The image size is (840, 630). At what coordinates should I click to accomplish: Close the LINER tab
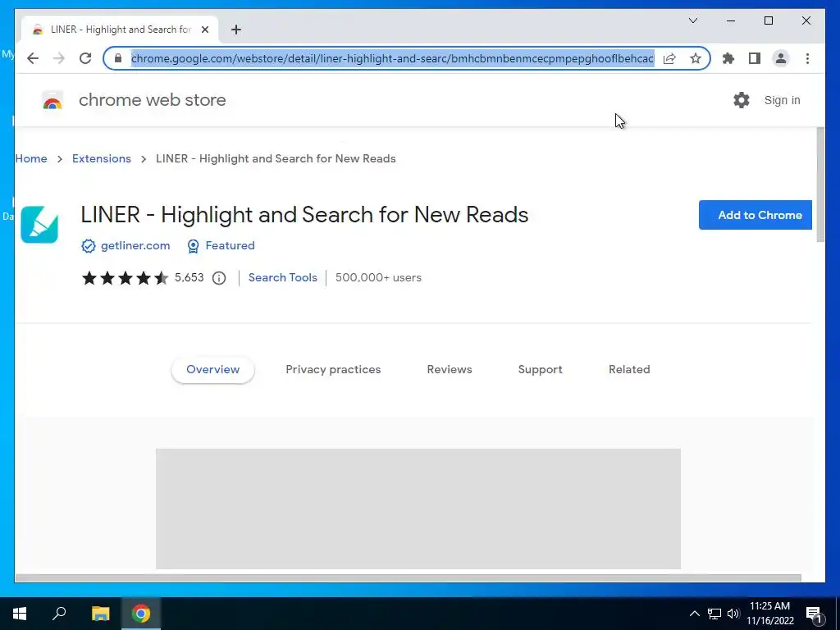point(204,30)
